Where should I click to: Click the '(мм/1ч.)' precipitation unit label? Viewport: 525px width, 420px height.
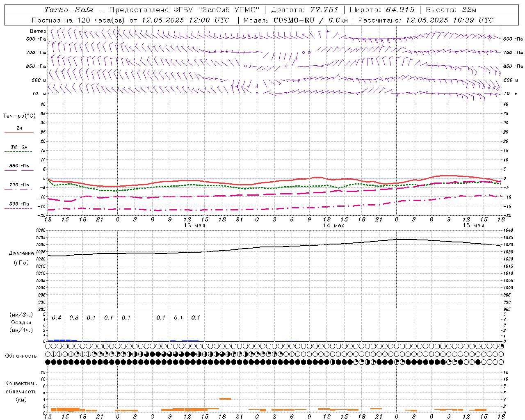[21, 330]
